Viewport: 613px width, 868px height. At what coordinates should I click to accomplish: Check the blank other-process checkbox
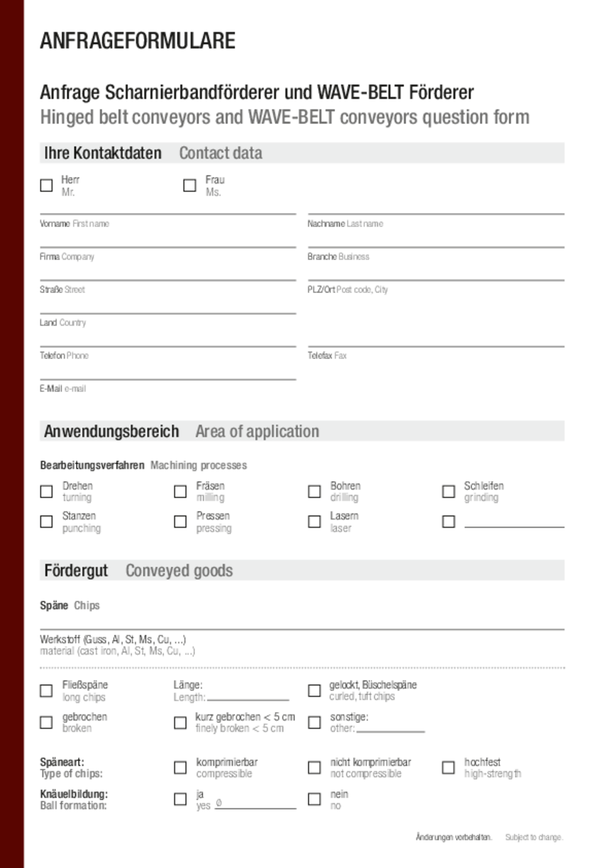(448, 521)
